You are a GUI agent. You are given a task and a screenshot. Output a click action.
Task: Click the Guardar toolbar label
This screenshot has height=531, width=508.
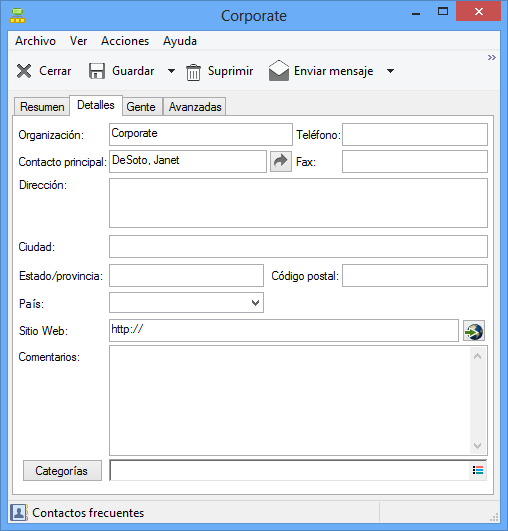(x=133, y=71)
